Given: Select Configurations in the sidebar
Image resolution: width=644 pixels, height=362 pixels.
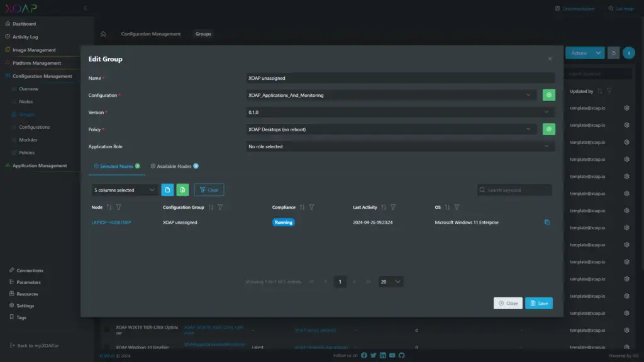Looking at the screenshot, I should tap(34, 127).
